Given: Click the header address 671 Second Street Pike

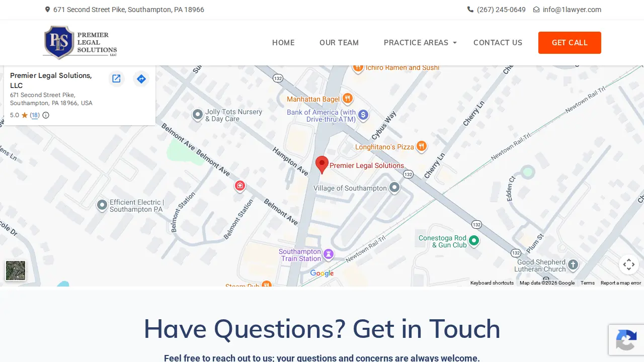Looking at the screenshot, I should click(x=129, y=10).
